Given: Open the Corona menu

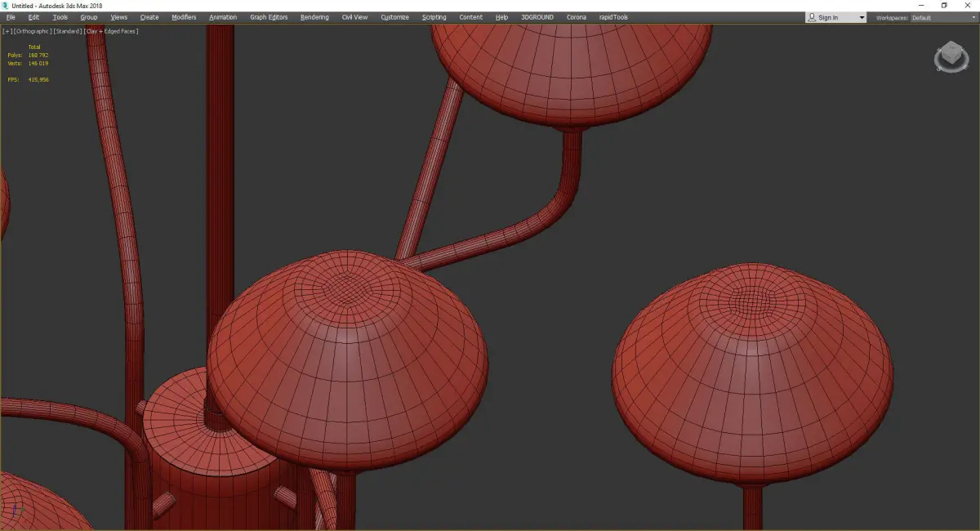Looking at the screenshot, I should 577,17.
